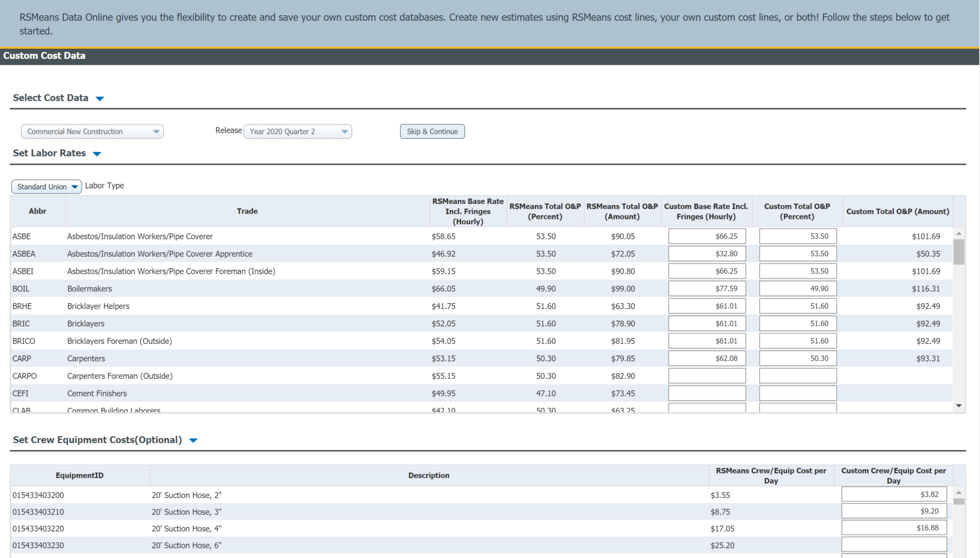Edit ASBE custom base rate of $66.25
Viewport: 980px width, 558px height.
pos(706,236)
